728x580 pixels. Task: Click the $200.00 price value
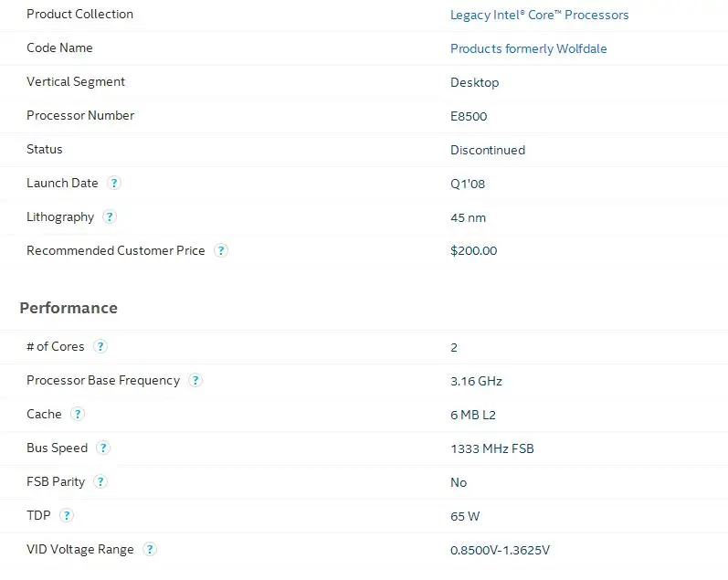point(473,250)
